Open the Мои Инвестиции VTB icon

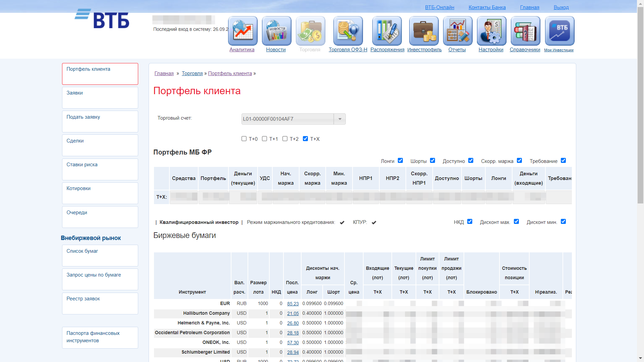click(560, 31)
